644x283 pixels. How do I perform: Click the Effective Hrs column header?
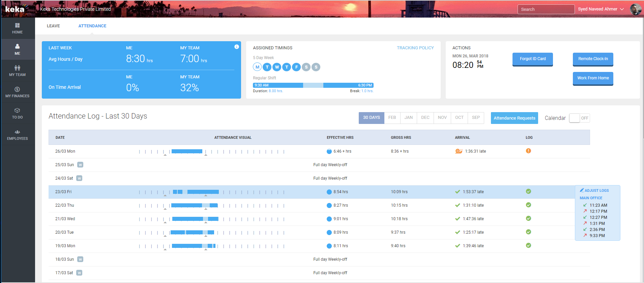point(340,137)
